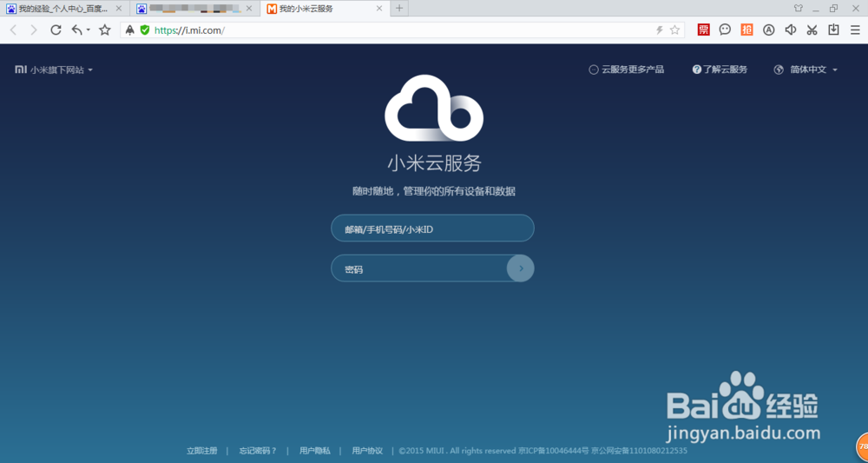This screenshot has height=463, width=868.
Task: Click the scissors screenshot tool icon
Action: click(x=812, y=30)
